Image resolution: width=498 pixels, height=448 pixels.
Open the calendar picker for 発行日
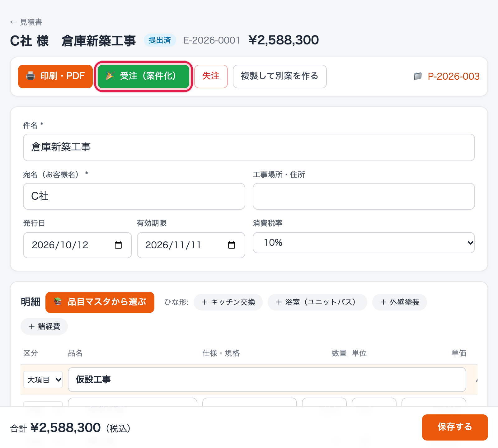(118, 245)
